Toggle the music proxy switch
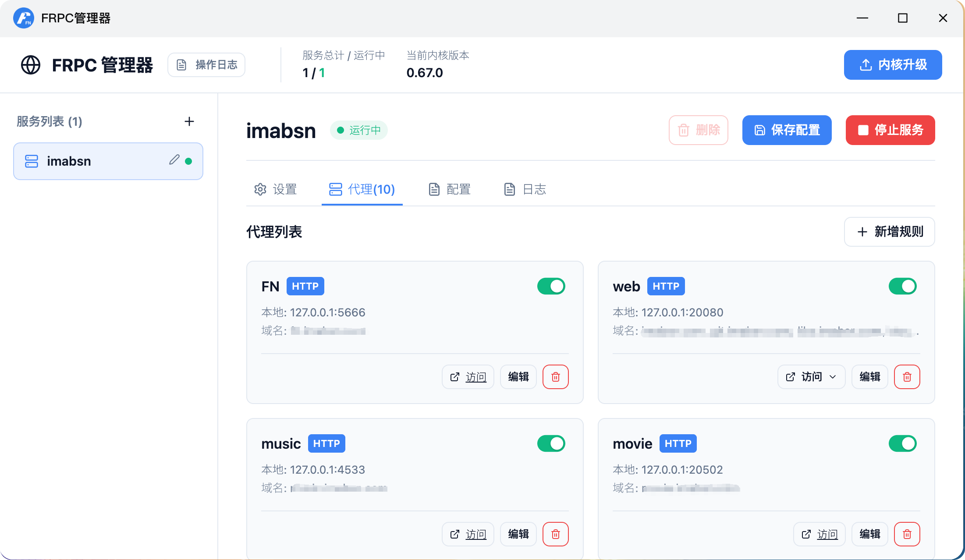Screen dimensions: 965x560 [x=551, y=443]
